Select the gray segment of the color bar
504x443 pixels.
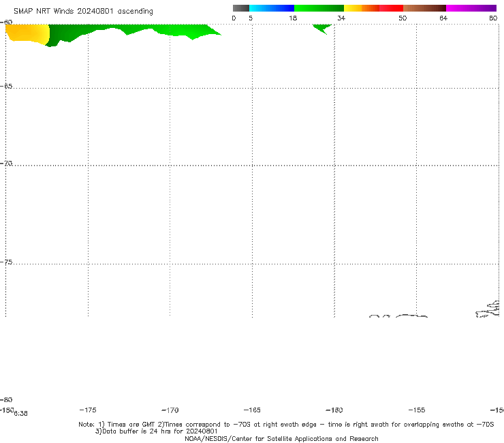[241, 8]
